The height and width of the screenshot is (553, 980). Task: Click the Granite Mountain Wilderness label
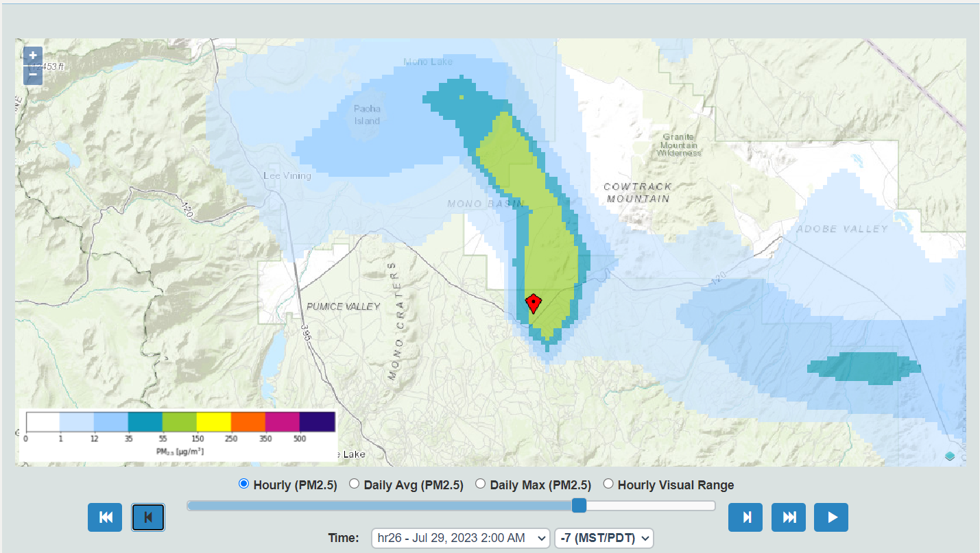pyautogui.click(x=678, y=145)
